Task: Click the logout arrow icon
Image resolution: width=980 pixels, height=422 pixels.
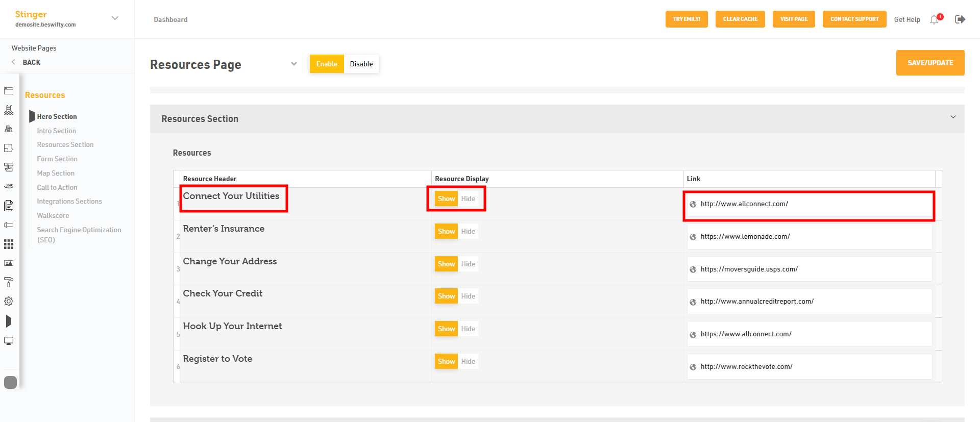Action: (x=960, y=19)
